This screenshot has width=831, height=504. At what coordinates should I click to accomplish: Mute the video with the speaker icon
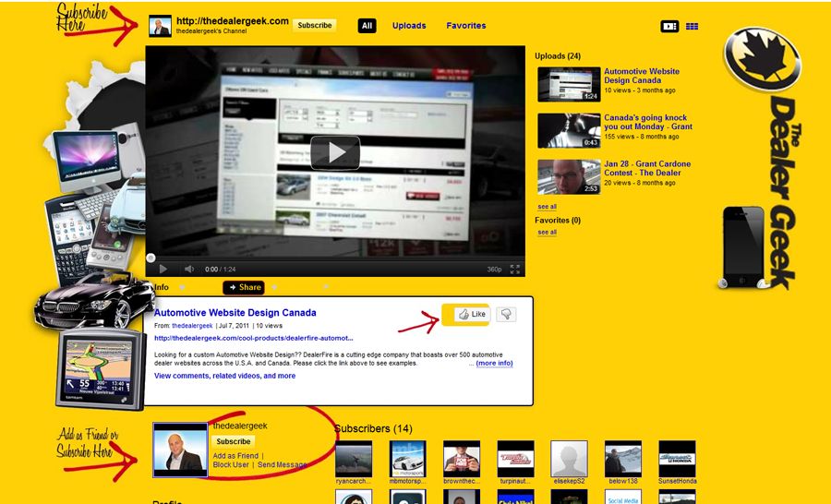coord(188,270)
